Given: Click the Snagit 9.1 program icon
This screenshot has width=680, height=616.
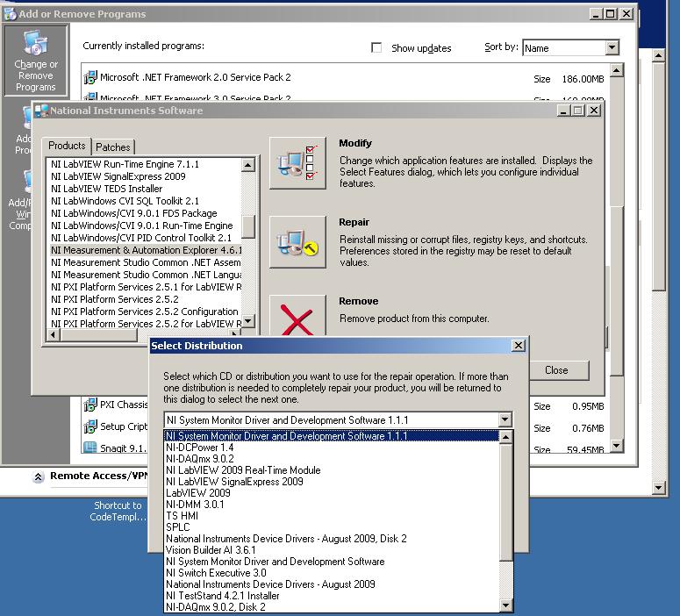Looking at the screenshot, I should [x=90, y=448].
